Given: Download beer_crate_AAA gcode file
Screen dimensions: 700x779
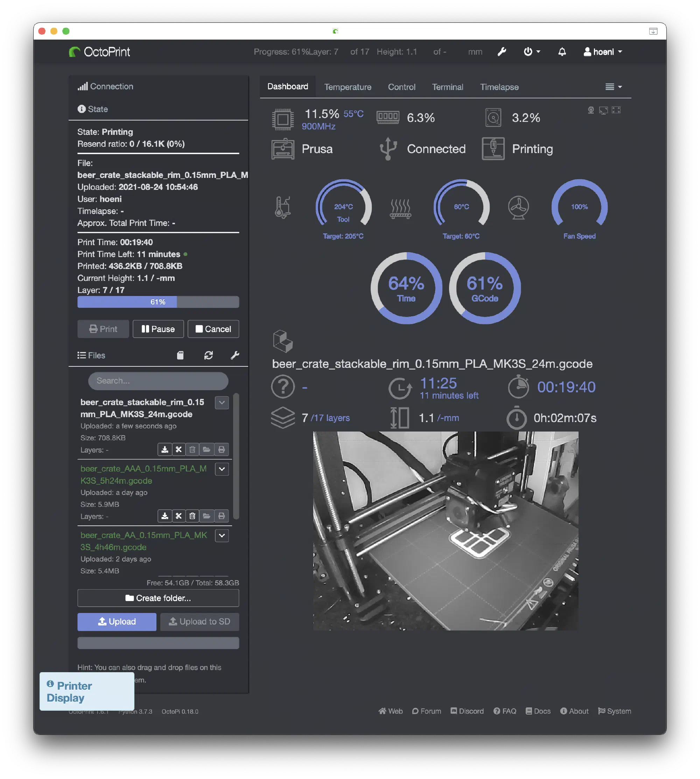Looking at the screenshot, I should pos(164,516).
